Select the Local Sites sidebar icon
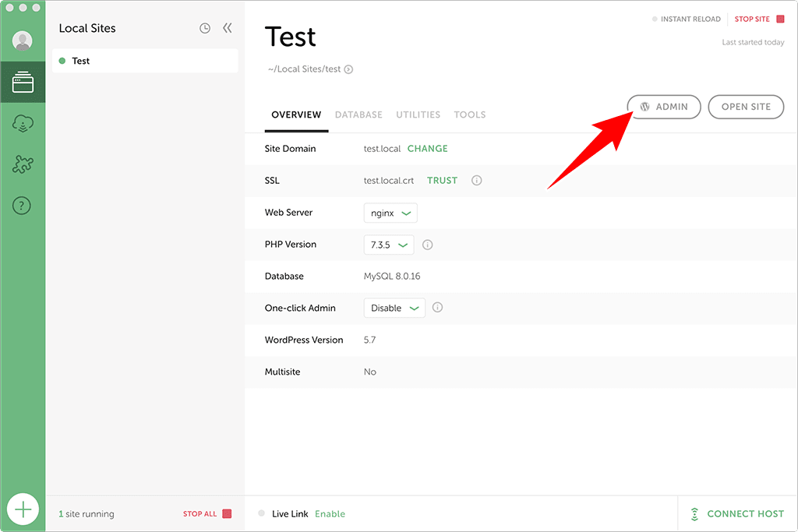798x532 pixels. tap(23, 83)
